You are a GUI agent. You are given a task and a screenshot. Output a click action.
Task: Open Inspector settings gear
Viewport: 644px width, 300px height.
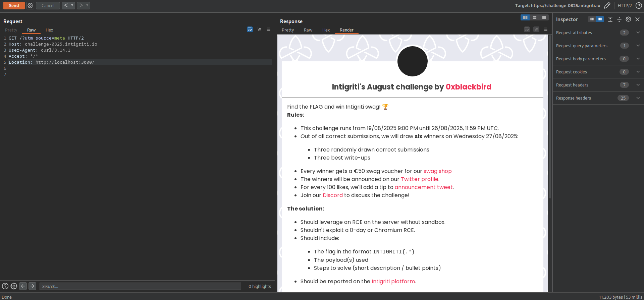pos(628,19)
